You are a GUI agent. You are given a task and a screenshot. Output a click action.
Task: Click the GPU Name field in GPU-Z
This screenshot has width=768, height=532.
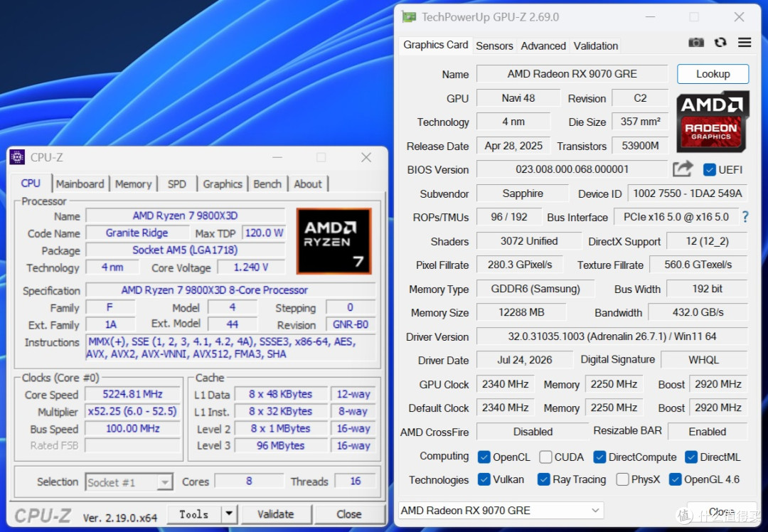tap(572, 74)
